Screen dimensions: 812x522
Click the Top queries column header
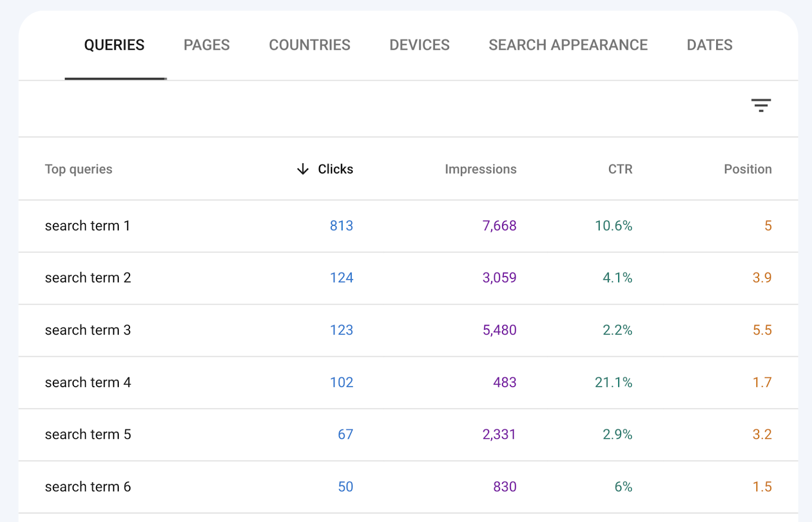[x=79, y=169]
